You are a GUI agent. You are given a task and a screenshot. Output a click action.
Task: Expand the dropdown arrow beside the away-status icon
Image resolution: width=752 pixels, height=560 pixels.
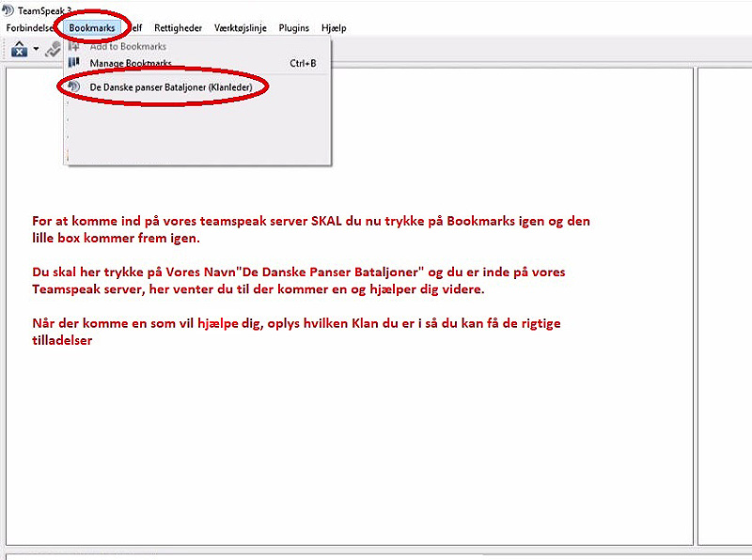coord(36,49)
